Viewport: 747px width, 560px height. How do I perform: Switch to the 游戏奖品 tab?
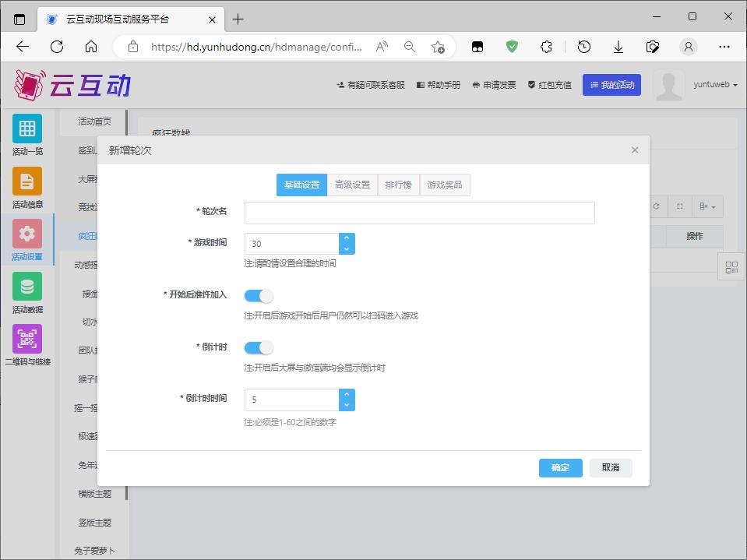tap(445, 185)
